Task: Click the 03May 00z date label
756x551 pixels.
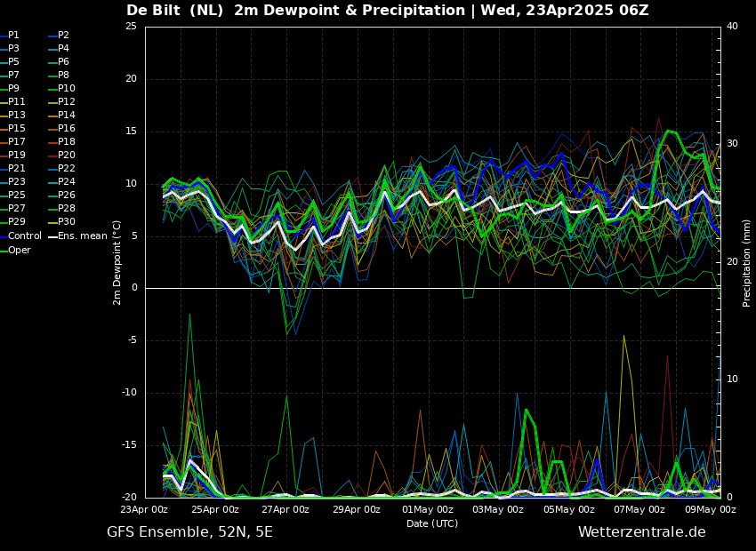Action: (498, 509)
